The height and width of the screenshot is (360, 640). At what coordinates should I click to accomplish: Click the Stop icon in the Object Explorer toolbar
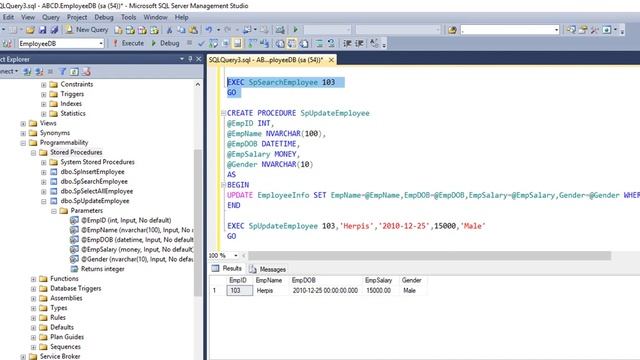click(x=51, y=71)
